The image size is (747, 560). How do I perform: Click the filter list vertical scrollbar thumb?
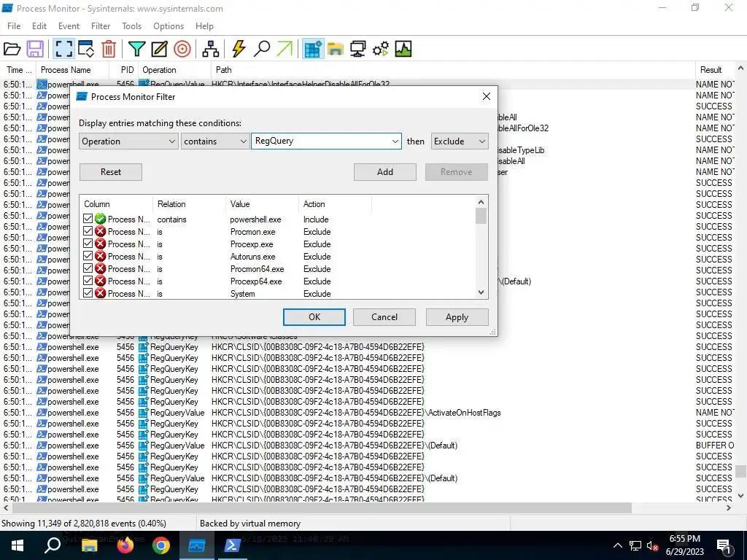point(481,216)
